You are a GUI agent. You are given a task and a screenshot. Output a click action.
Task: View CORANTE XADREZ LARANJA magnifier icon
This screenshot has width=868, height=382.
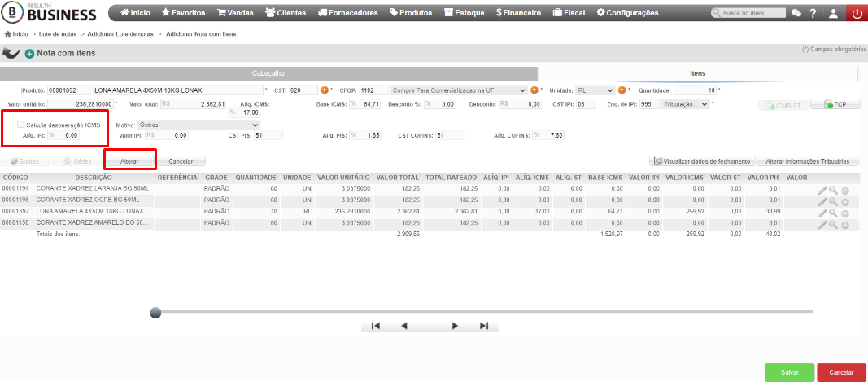pyautogui.click(x=833, y=190)
